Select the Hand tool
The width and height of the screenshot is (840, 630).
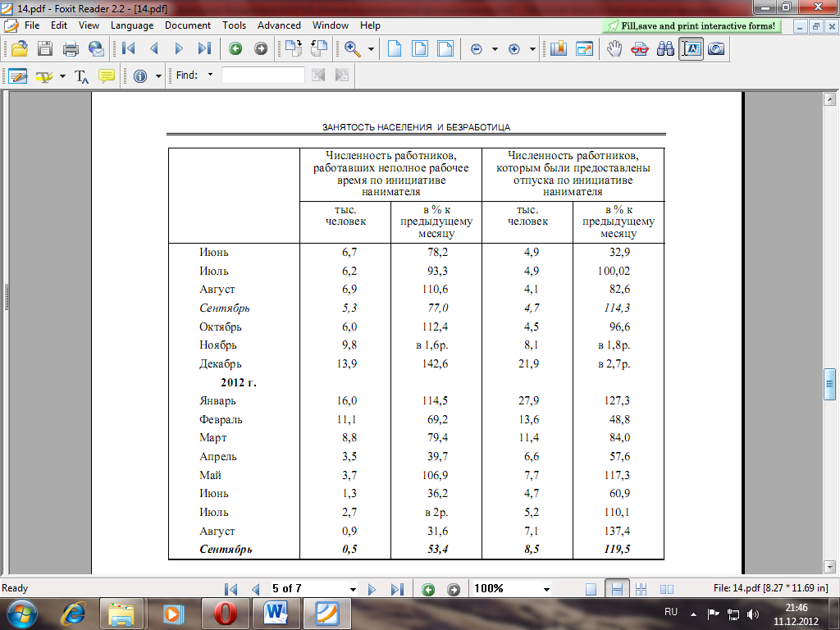[x=614, y=48]
